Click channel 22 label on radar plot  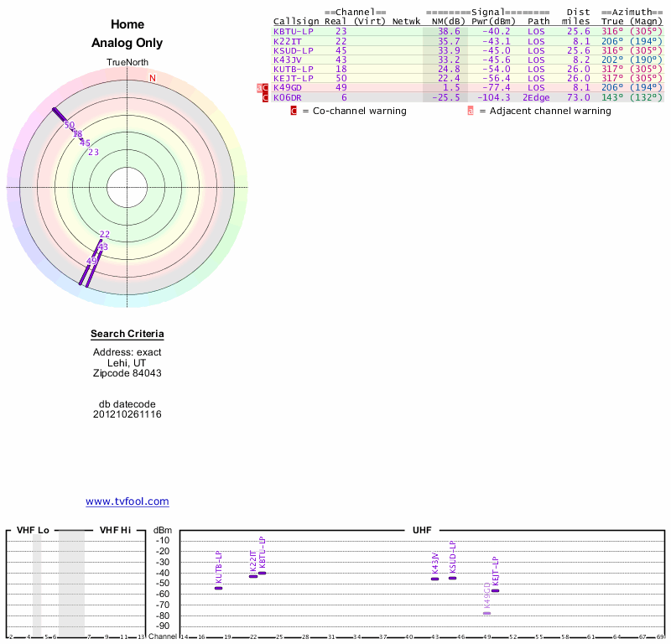click(104, 234)
